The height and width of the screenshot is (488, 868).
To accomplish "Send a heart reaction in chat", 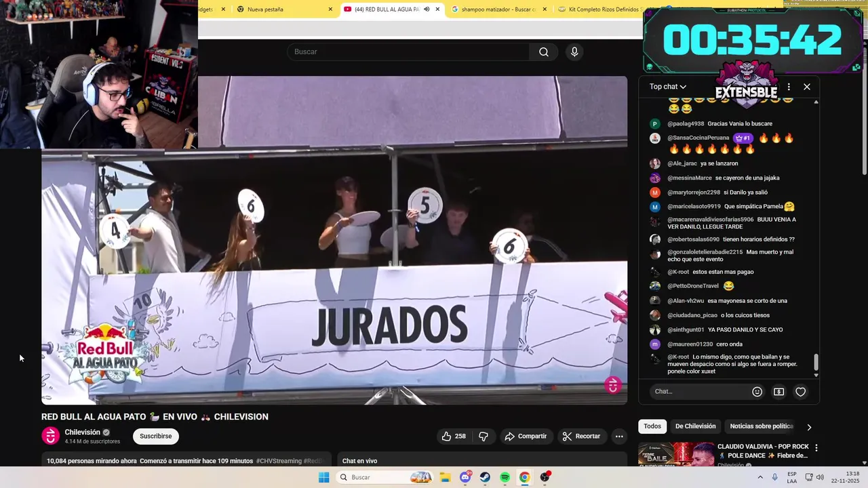I will pyautogui.click(x=801, y=392).
